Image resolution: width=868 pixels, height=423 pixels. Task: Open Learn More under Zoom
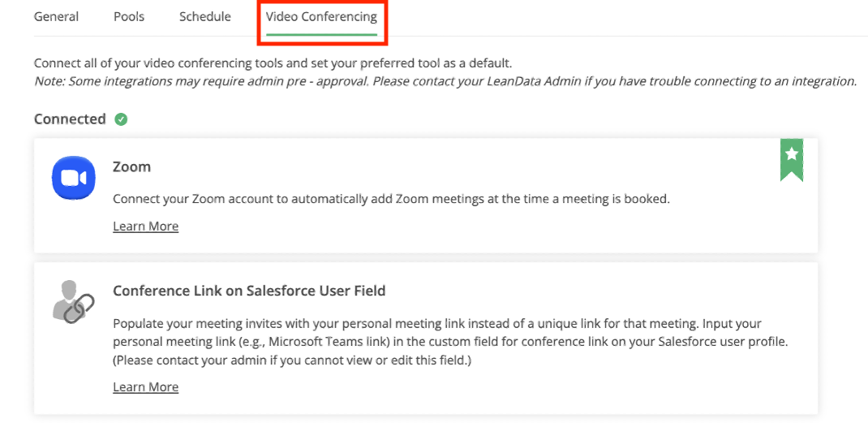145,227
